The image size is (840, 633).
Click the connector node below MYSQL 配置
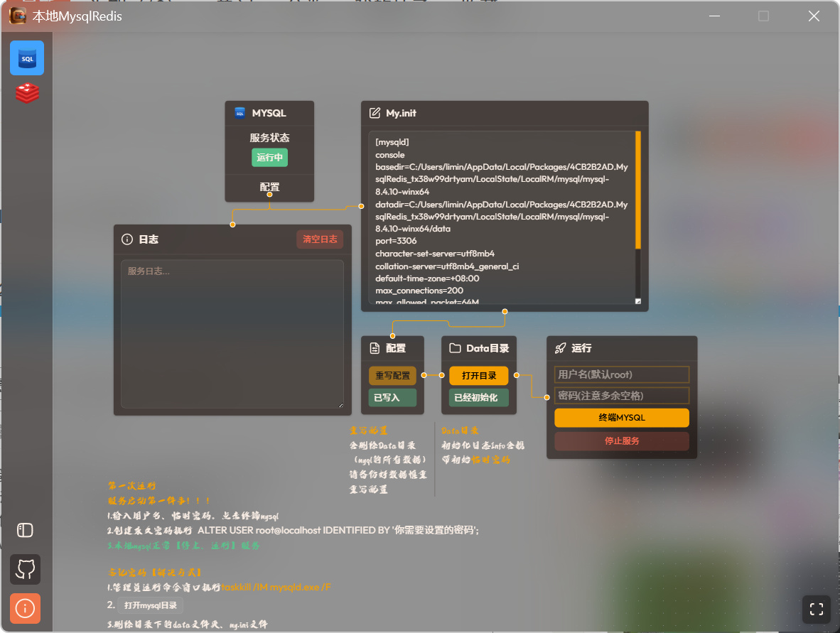click(x=269, y=195)
